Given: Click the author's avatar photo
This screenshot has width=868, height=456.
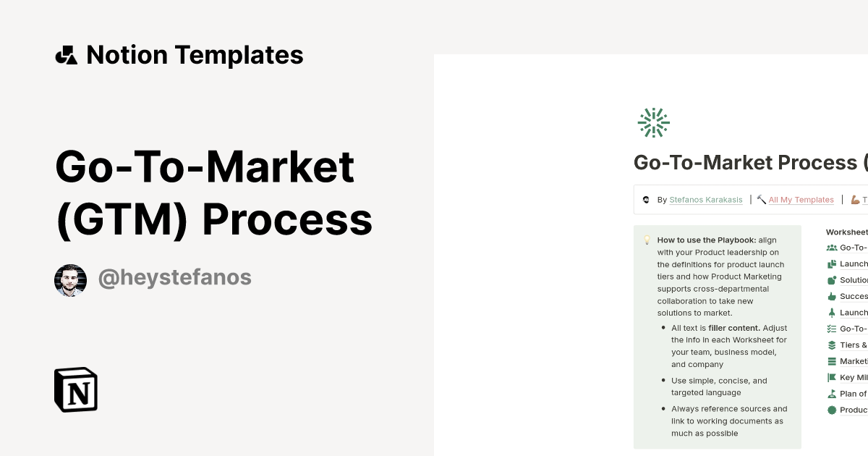Looking at the screenshot, I should (x=70, y=277).
